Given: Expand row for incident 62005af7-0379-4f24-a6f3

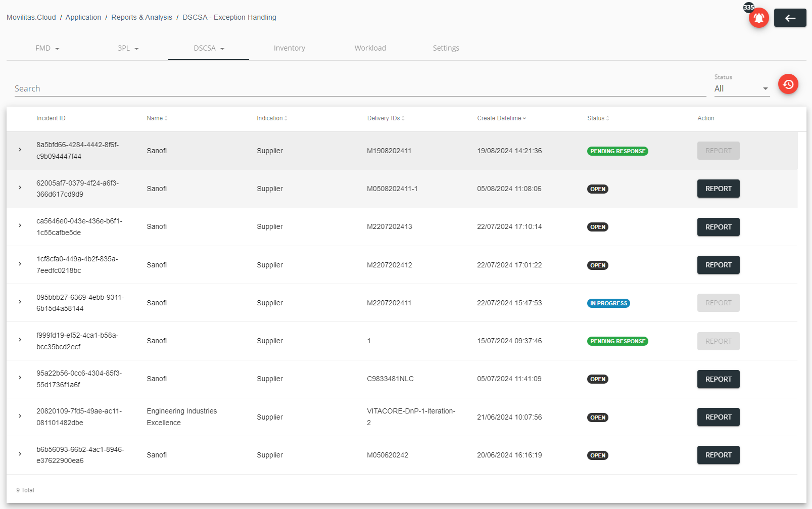Looking at the screenshot, I should pos(20,188).
